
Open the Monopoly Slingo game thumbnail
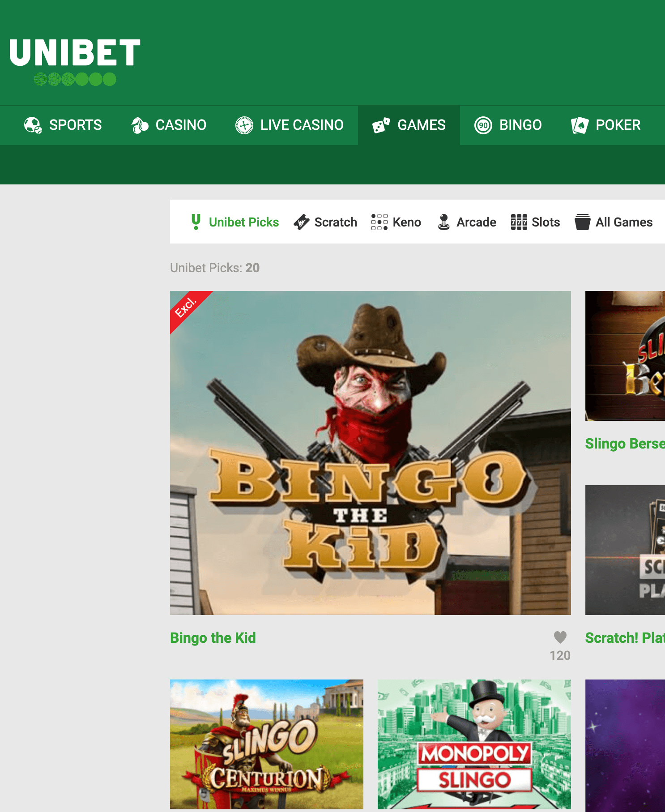(x=474, y=744)
